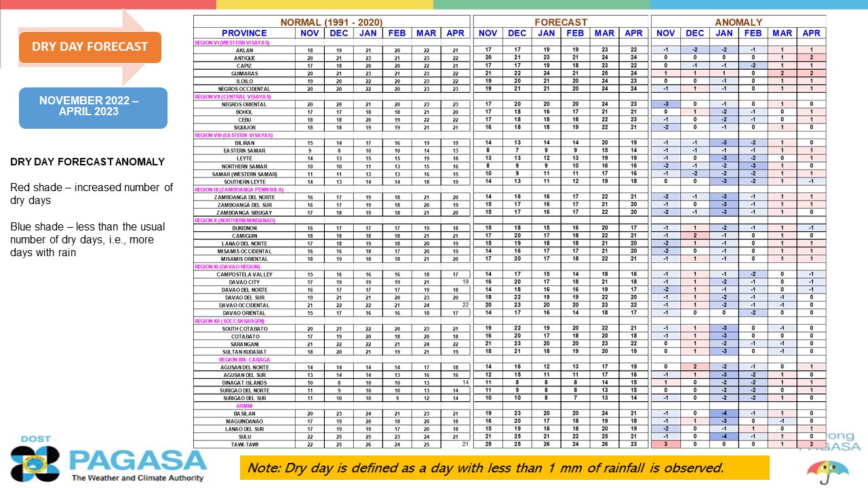Select REGION VIII (EASTERN VISAYAS) heading

click(233, 135)
